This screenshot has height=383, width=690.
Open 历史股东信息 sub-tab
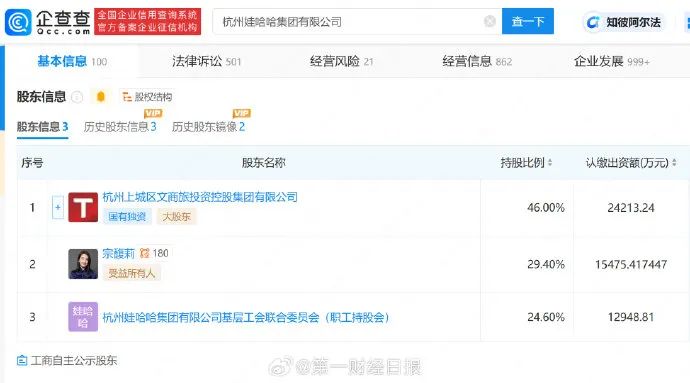point(120,127)
